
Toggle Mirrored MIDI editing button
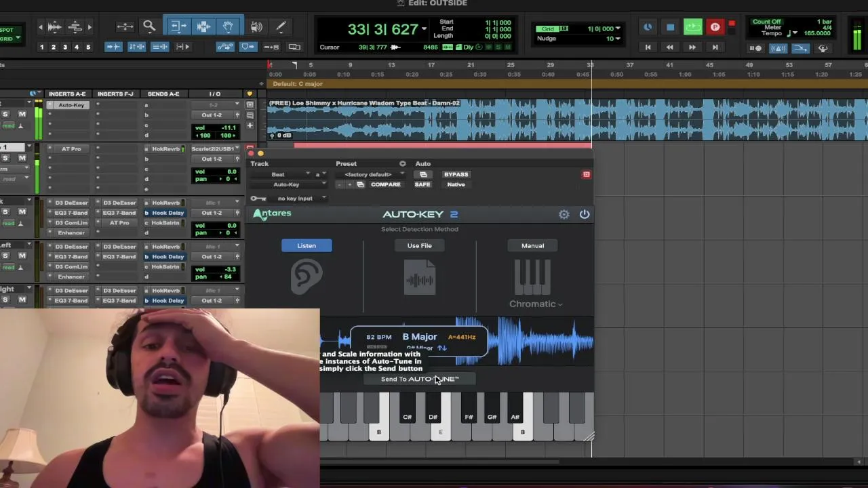271,47
